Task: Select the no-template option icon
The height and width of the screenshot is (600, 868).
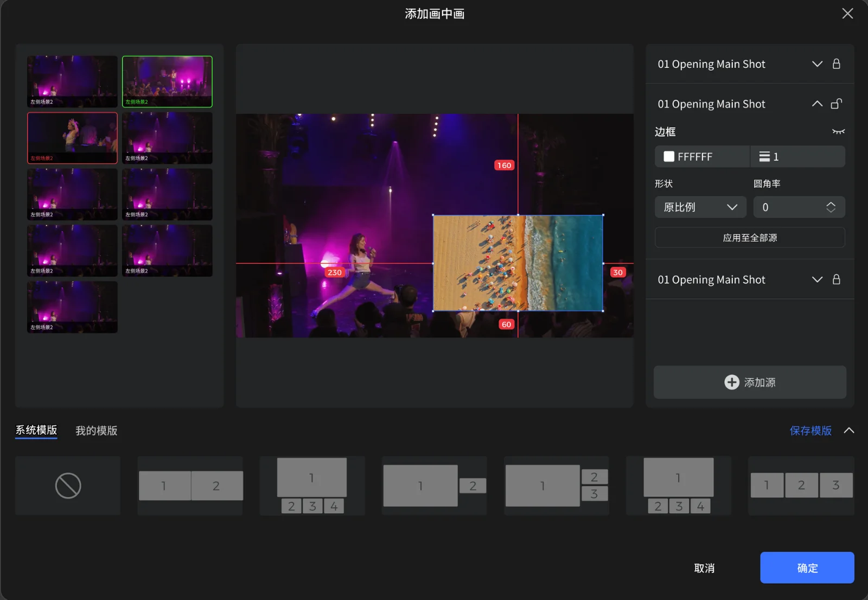Action: point(68,486)
